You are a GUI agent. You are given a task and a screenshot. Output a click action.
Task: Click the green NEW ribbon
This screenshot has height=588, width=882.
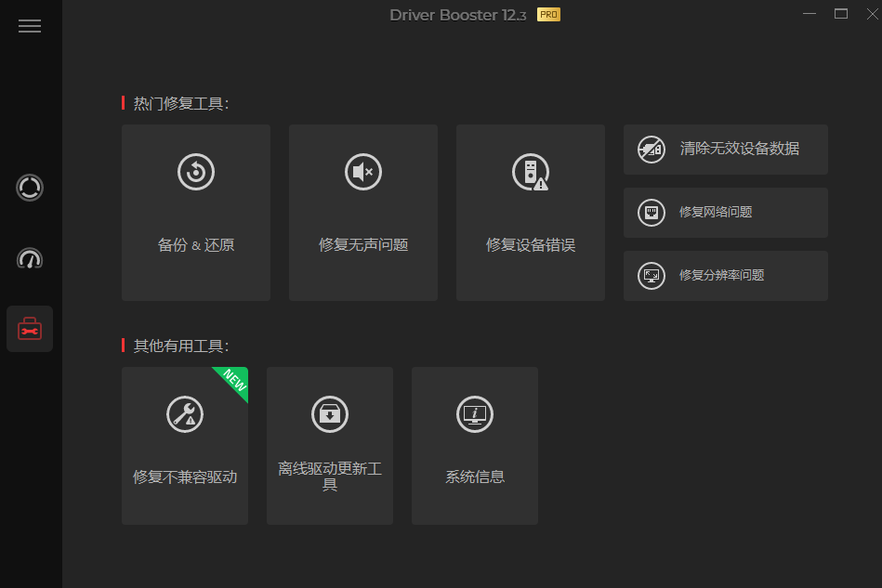click(x=233, y=383)
